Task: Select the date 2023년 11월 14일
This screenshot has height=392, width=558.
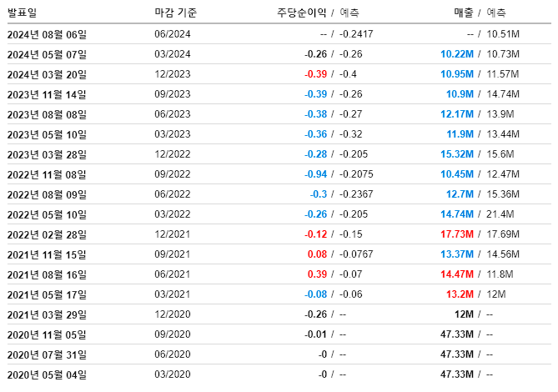Action: point(47,94)
